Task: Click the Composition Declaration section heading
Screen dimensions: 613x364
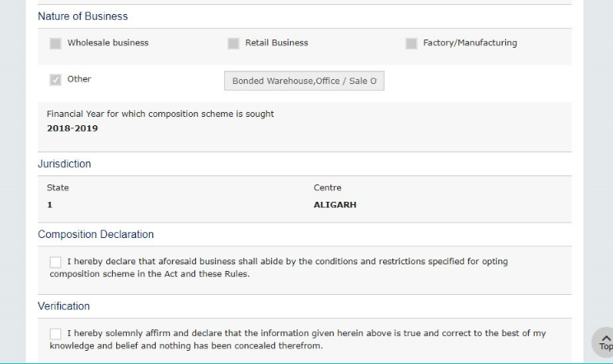Action: tap(96, 235)
